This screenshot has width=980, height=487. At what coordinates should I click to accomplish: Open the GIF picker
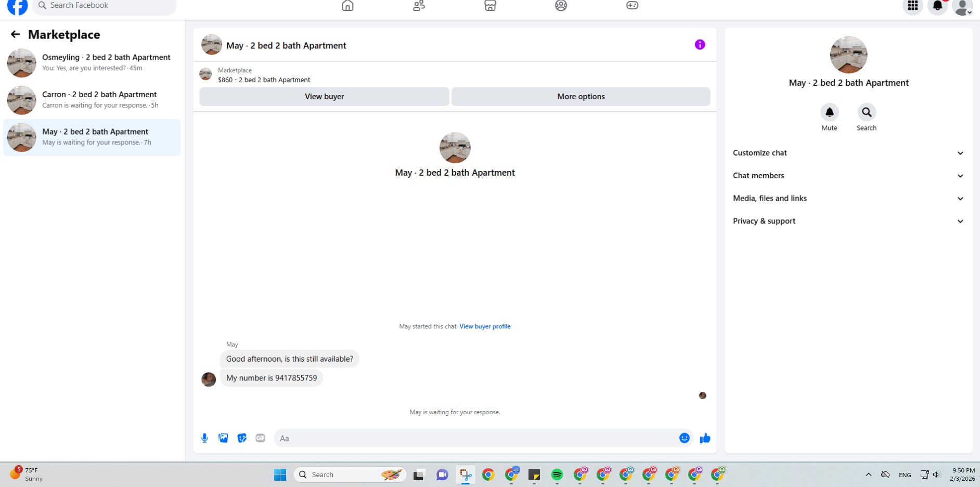coord(261,438)
